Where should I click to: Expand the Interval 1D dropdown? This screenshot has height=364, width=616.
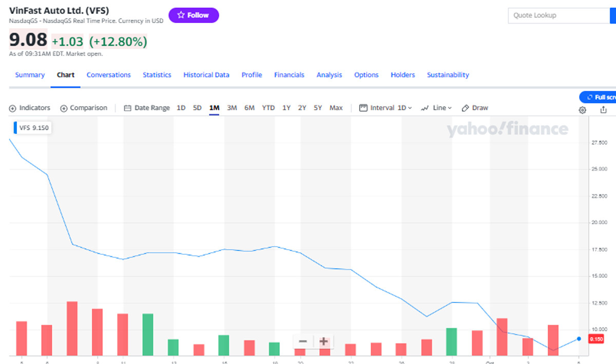click(x=386, y=108)
